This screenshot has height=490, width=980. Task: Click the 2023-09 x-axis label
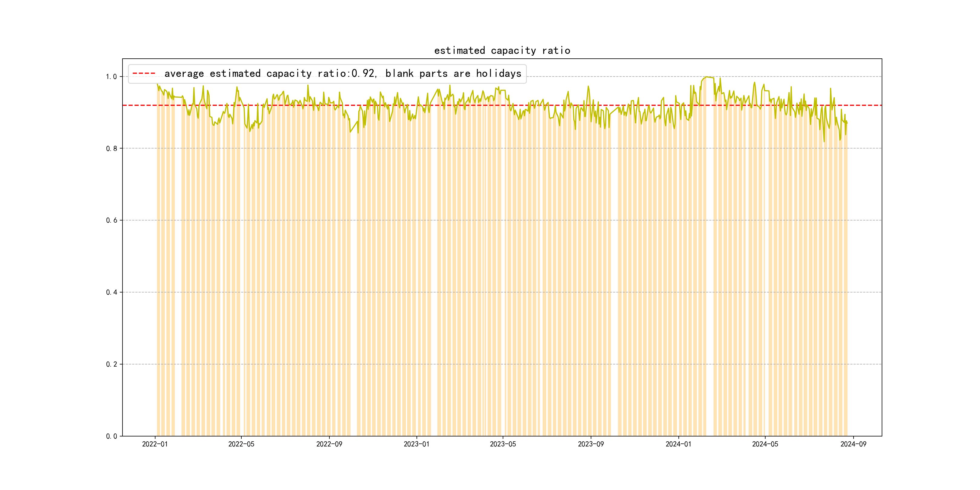[590, 444]
